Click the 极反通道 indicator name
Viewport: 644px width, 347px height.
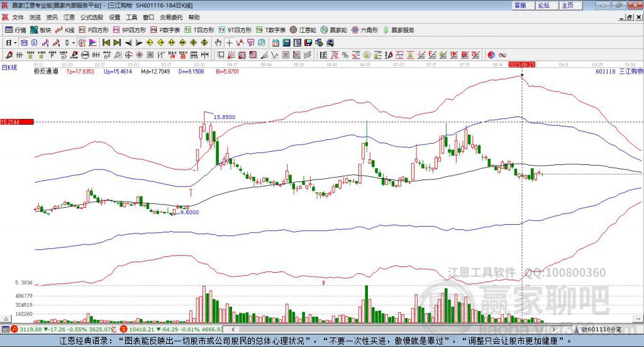click(46, 71)
